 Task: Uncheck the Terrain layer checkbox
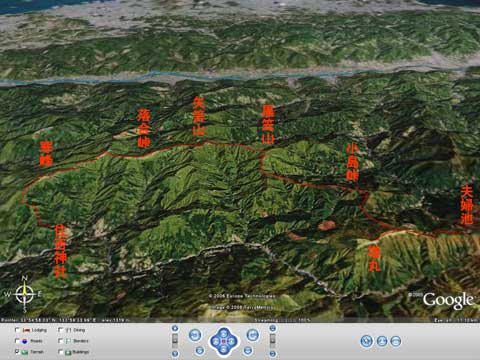click(x=17, y=351)
